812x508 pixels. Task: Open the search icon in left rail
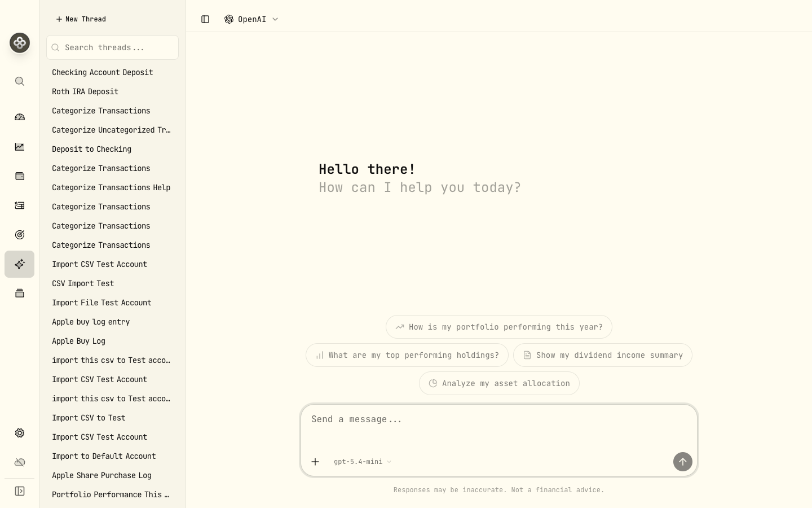click(20, 81)
